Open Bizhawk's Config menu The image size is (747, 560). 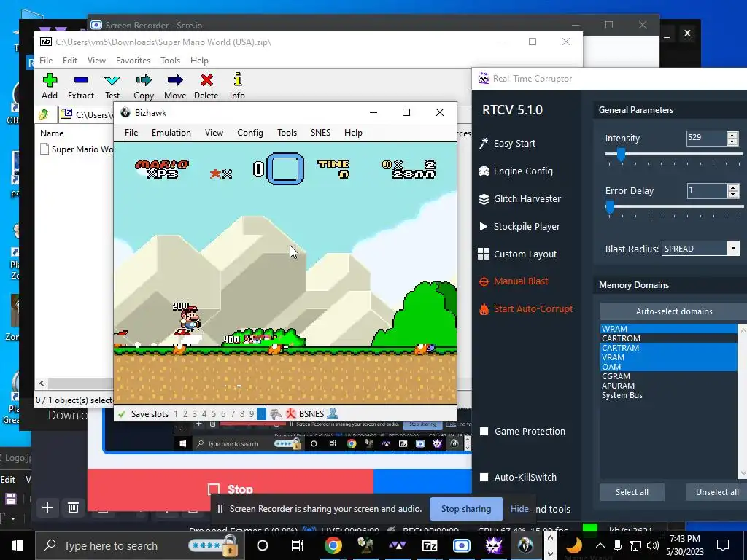[250, 133]
